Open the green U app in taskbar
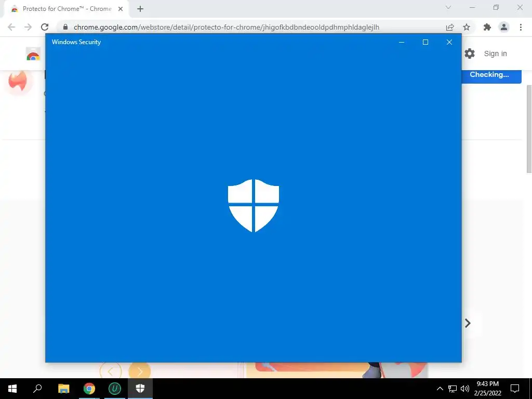The image size is (532, 399). coord(115,389)
